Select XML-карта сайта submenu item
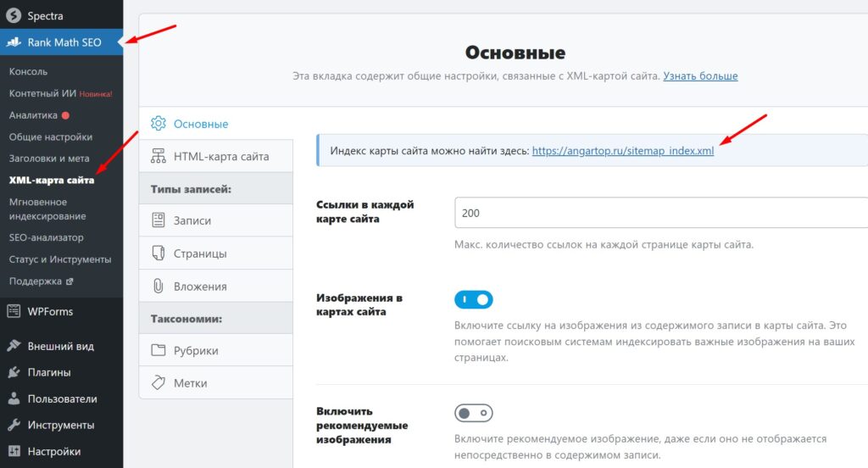The height and width of the screenshot is (468, 868). coord(52,180)
